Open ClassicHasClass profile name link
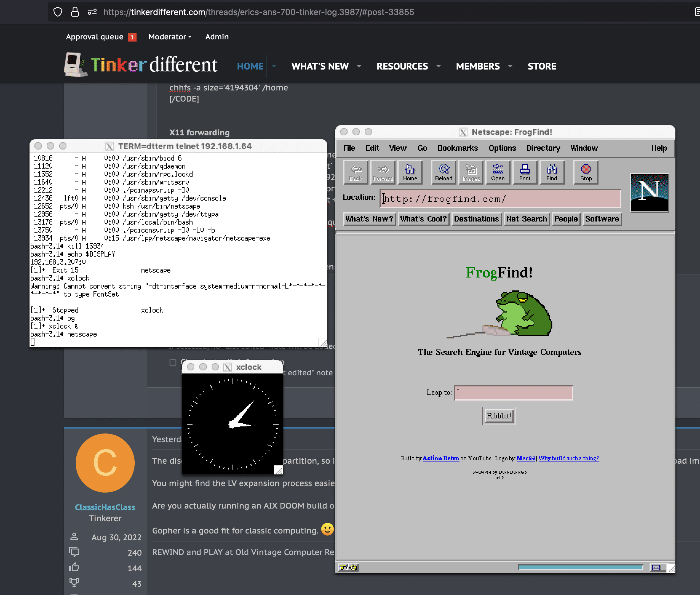 pos(105,507)
